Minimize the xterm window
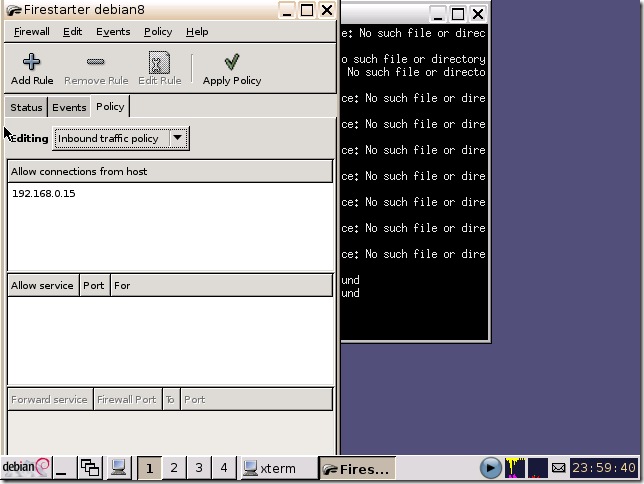Screen dimensions: 644x484 438,14
